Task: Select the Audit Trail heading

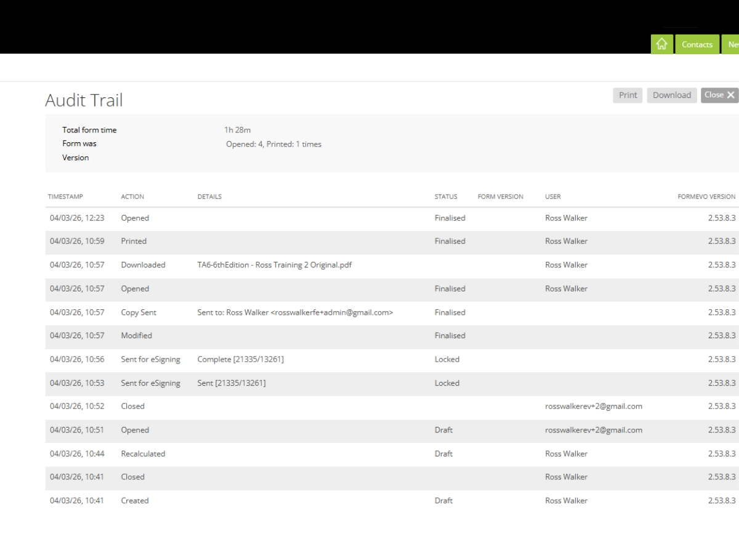Action: [84, 100]
